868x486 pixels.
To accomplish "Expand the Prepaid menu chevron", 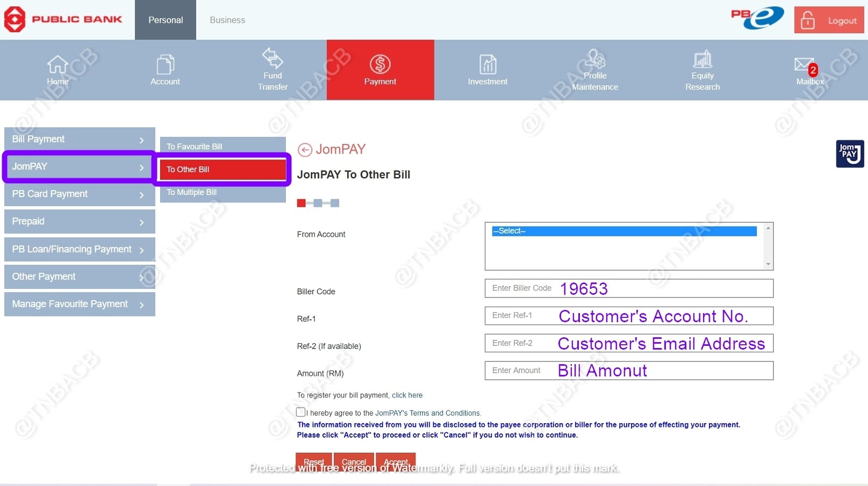I will 142,222.
